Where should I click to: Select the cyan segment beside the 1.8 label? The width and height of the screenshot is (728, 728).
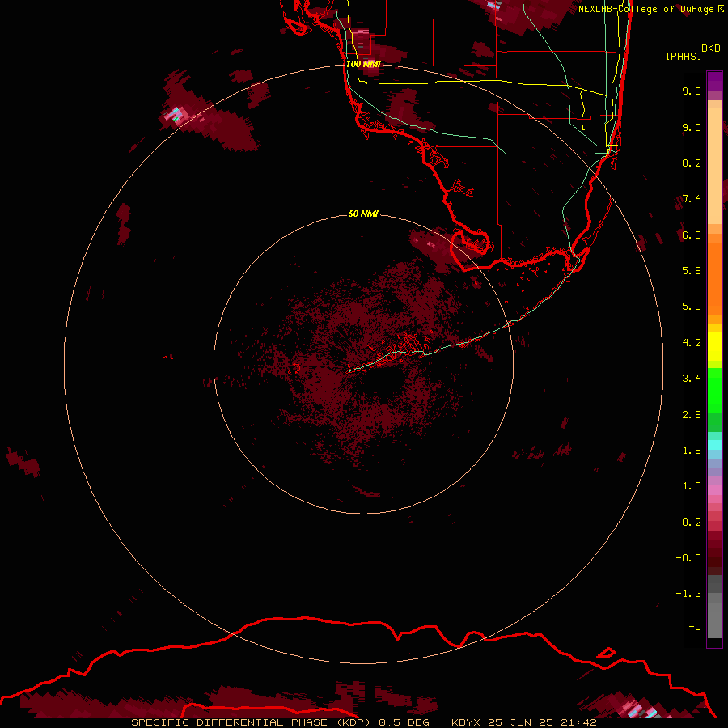coord(714,445)
